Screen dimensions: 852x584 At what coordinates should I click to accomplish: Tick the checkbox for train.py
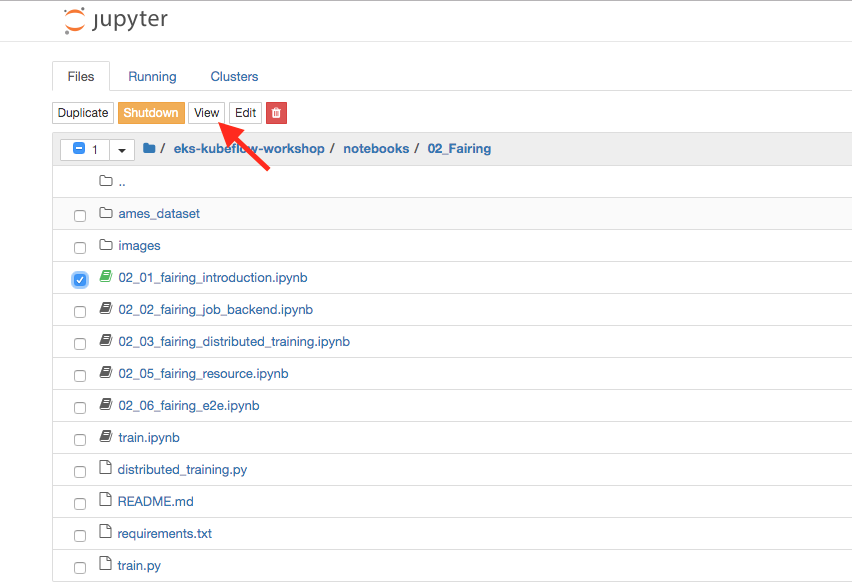(80, 567)
